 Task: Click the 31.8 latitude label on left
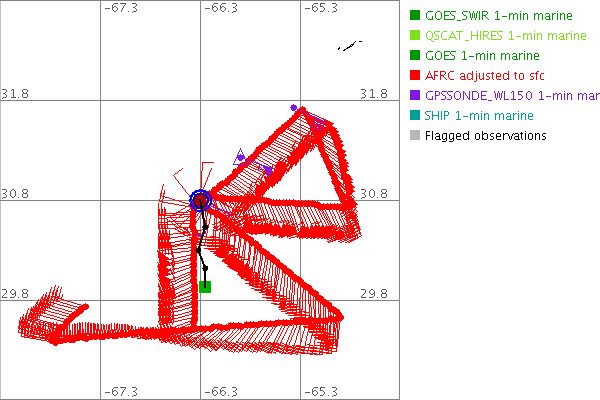tap(17, 93)
